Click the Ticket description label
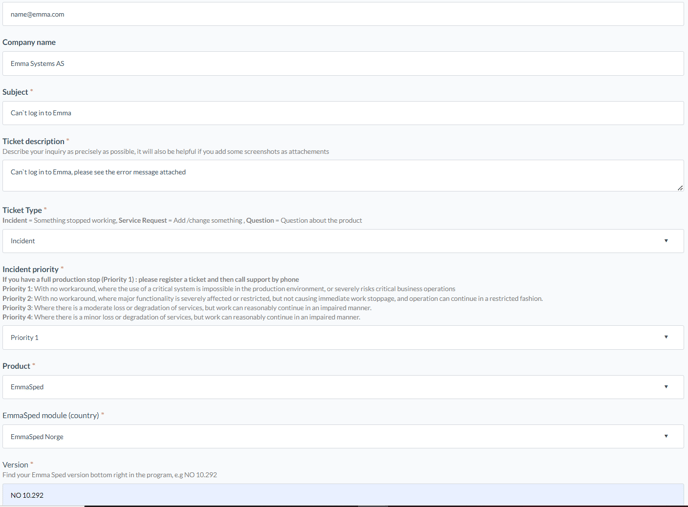688x507 pixels. point(33,141)
